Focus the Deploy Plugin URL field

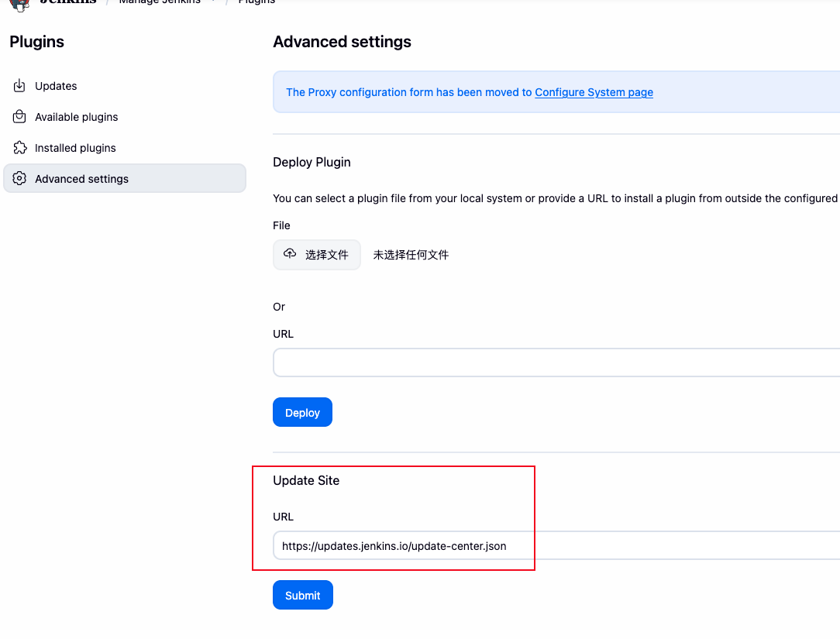click(x=556, y=362)
